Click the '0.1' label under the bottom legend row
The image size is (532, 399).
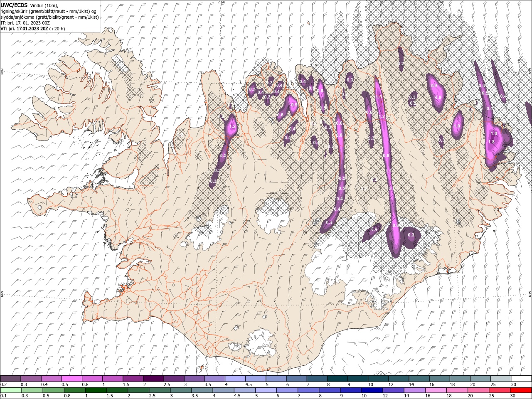point(3,396)
